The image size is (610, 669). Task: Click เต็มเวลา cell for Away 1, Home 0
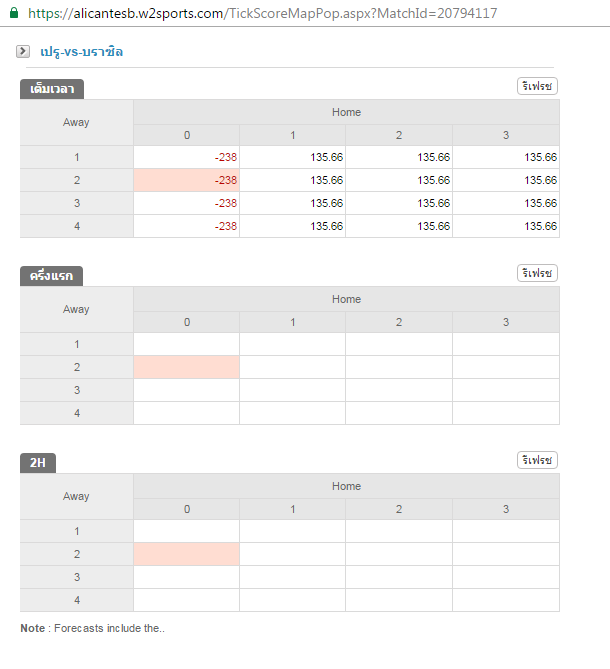pyautogui.click(x=187, y=157)
